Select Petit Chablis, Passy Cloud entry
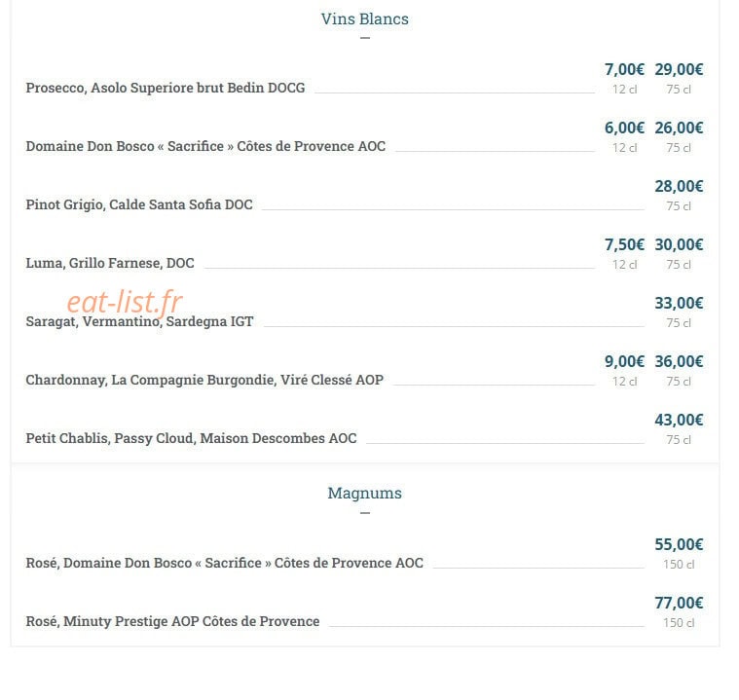Image resolution: width=739 pixels, height=700 pixels. (x=191, y=438)
